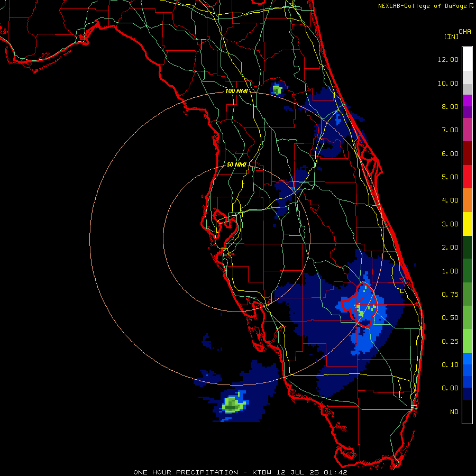This screenshot has width=476, height=476.
Task: Click the 100 NMI range ring label
Action: pos(236,91)
